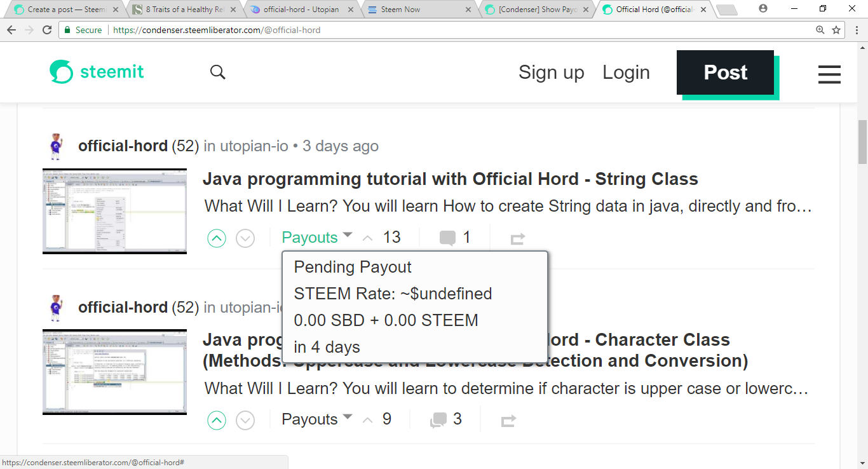Click Character Class post summary text
The height and width of the screenshot is (469, 868).
pyautogui.click(x=506, y=388)
